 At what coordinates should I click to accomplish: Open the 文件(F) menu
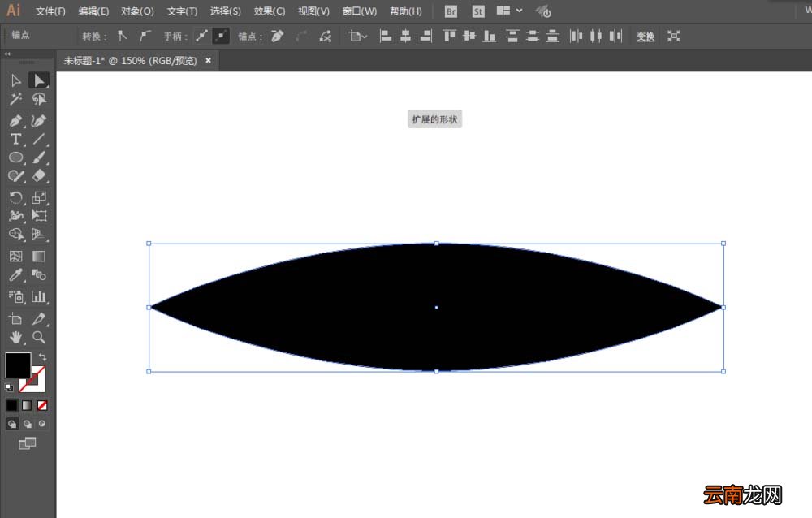click(50, 11)
